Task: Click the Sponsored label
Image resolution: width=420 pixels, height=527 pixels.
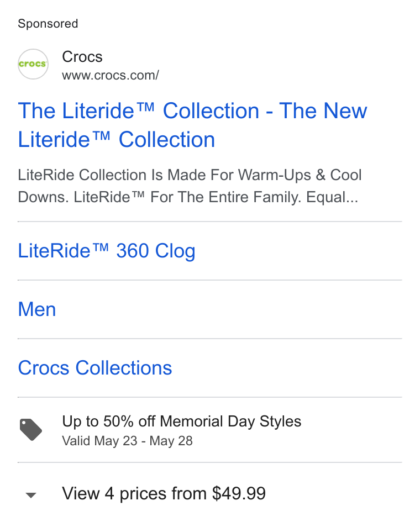Action: (48, 24)
